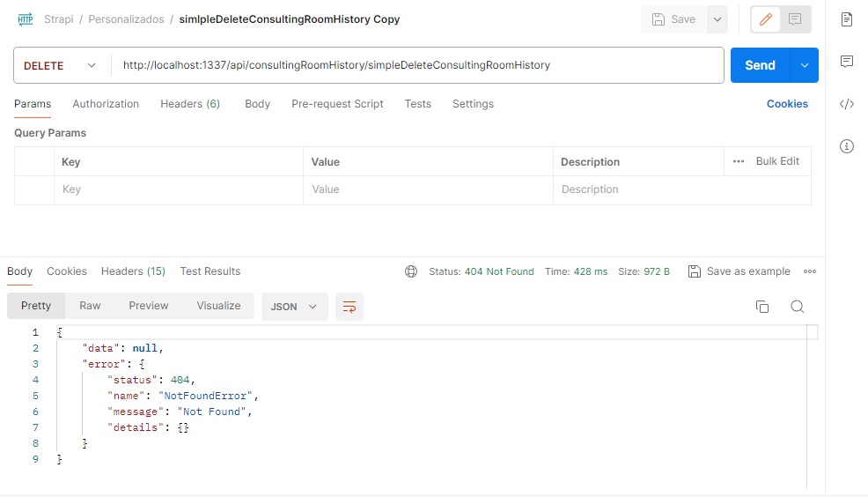The image size is (868, 497).
Task: Open the Cookies link
Action: [x=786, y=104]
